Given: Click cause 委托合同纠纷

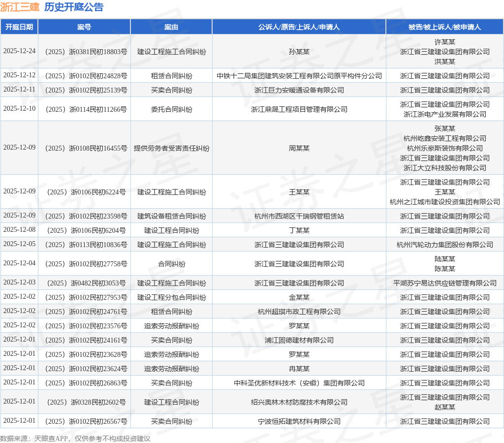Looking at the screenshot, I should (171, 109).
